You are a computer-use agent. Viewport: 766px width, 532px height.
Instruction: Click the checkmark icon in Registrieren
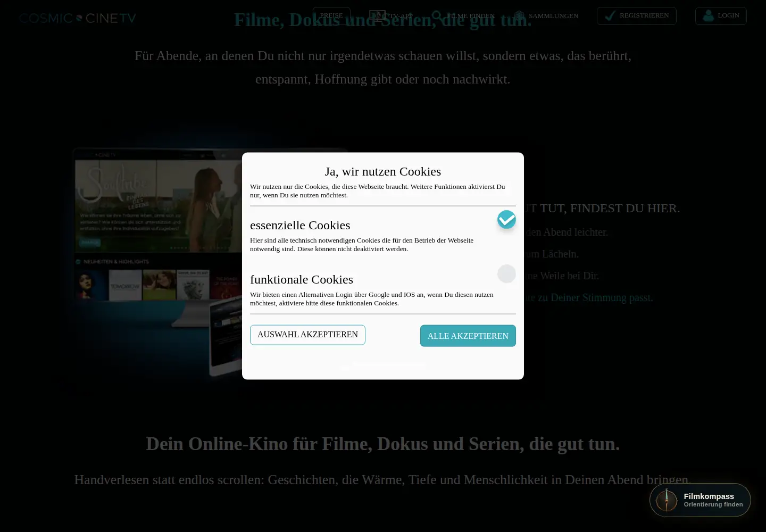point(610,15)
